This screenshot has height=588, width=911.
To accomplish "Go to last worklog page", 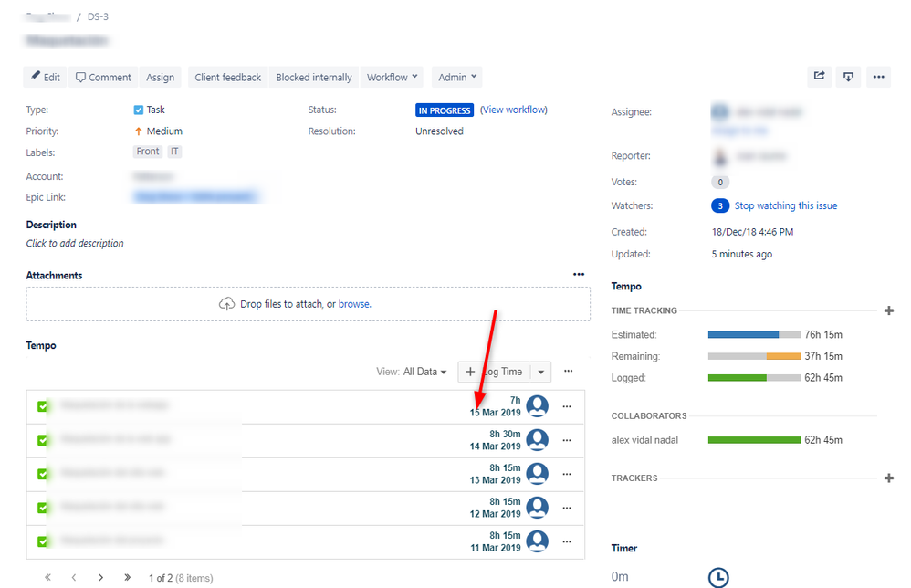I will [x=127, y=578].
